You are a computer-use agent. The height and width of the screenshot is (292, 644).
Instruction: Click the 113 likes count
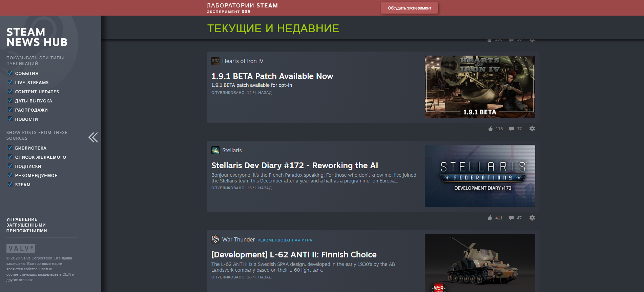point(499,129)
